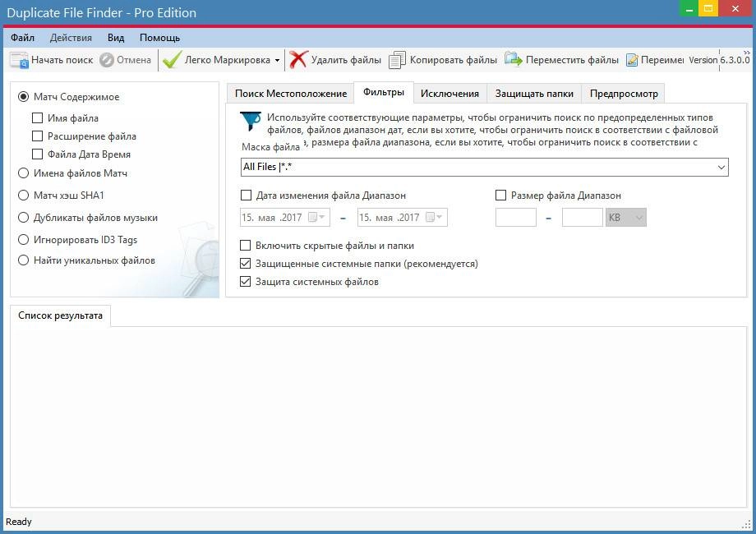
Task: Enable the Расширение файла checkbox
Action: [37, 136]
